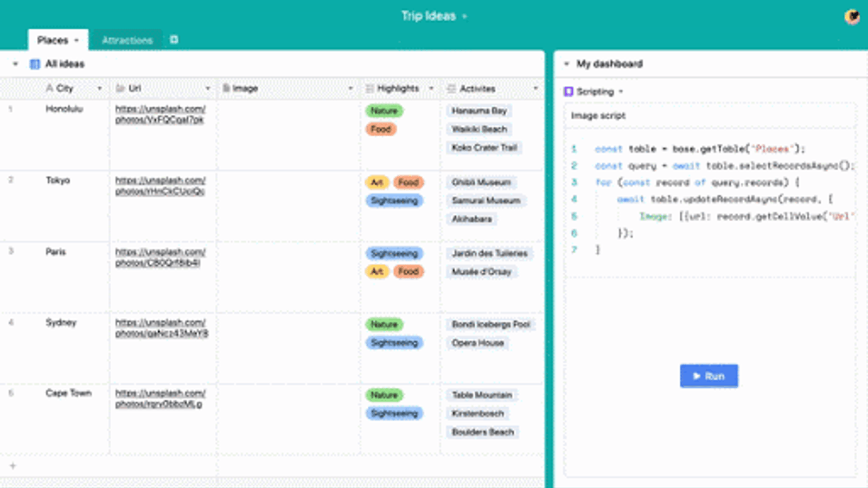Click the empty Image cell for Honolulu

pyautogui.click(x=289, y=134)
